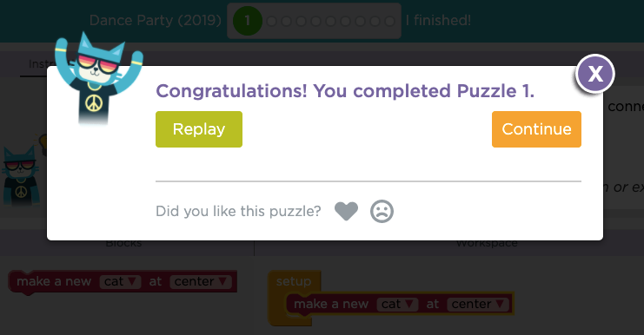Click the Replay button
The image size is (644, 335).
pos(199,129)
